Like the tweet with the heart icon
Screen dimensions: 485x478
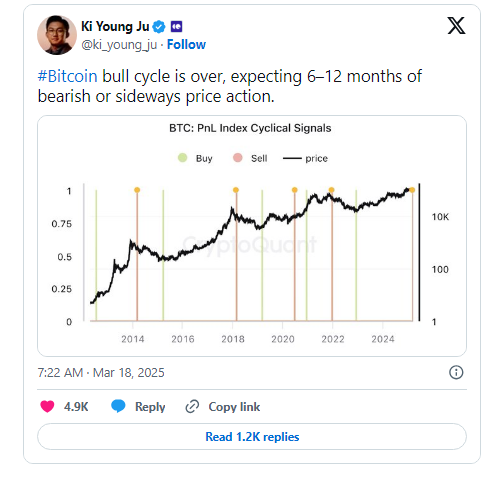[x=47, y=406]
